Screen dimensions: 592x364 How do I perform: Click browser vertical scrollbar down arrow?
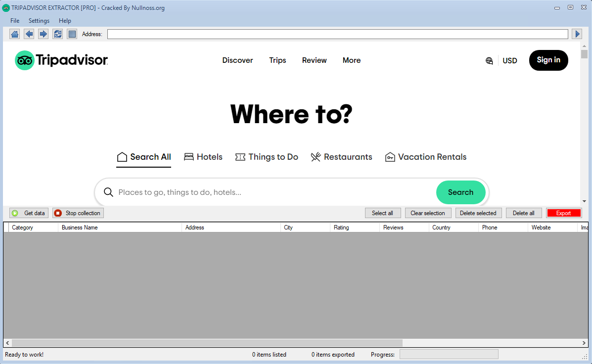click(584, 201)
